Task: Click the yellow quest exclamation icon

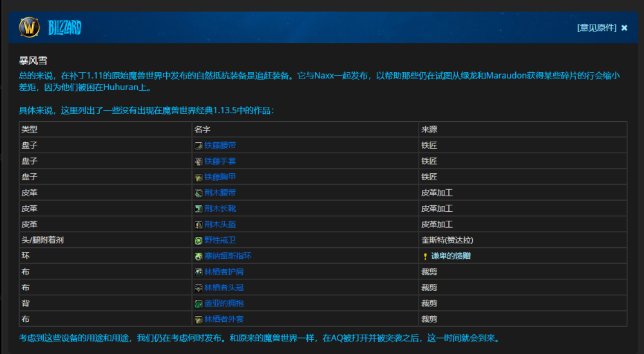Action: click(x=425, y=256)
